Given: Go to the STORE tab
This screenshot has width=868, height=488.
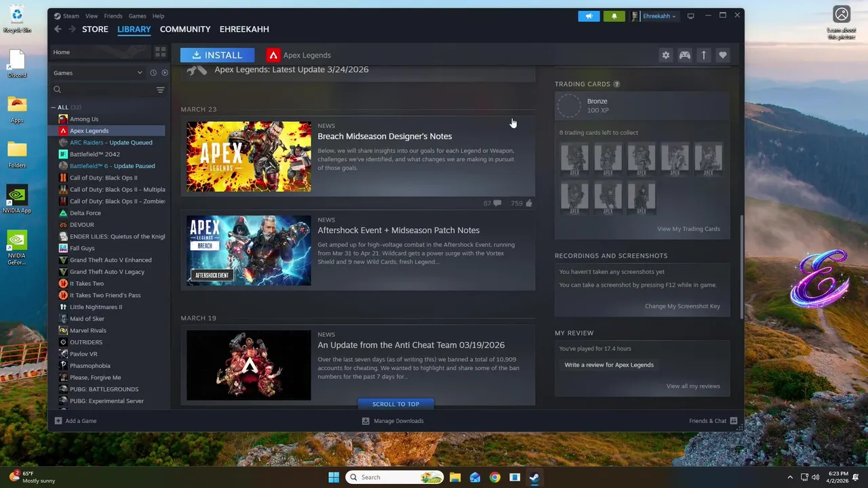Looking at the screenshot, I should pyautogui.click(x=95, y=29).
